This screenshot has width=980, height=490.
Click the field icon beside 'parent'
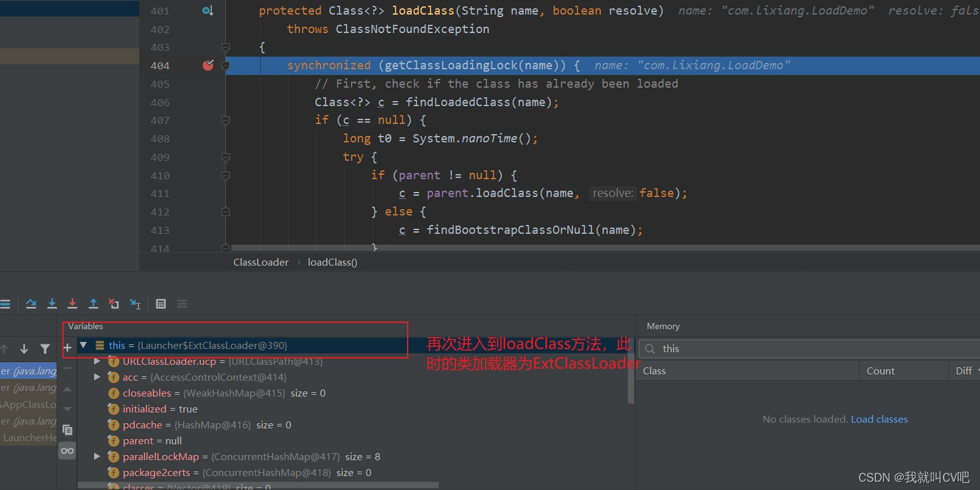tap(114, 441)
